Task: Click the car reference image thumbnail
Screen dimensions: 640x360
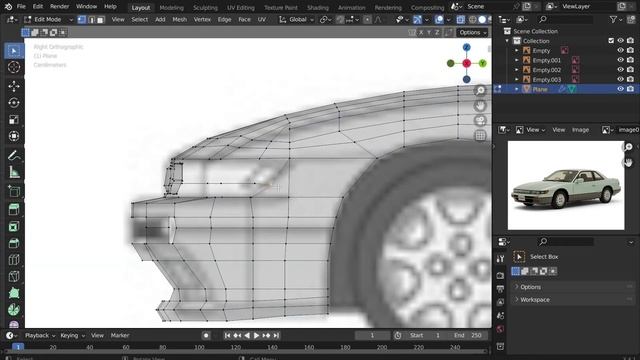Action: click(x=566, y=185)
